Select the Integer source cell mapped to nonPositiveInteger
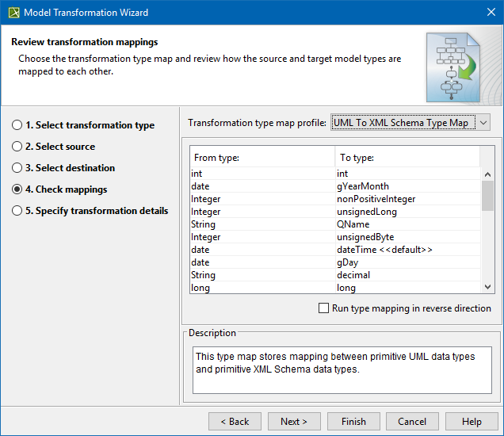 tap(262, 199)
